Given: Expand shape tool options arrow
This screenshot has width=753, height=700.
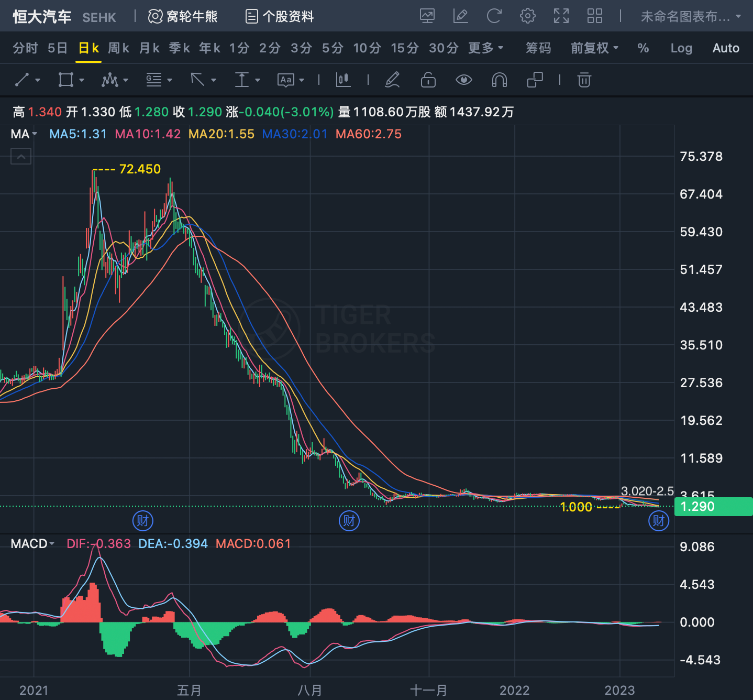Looking at the screenshot, I should (82, 80).
